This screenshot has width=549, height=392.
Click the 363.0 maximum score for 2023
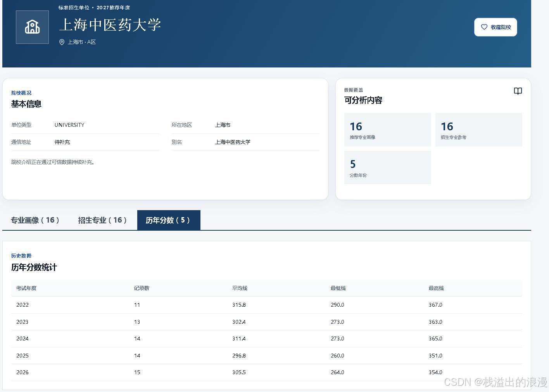(x=435, y=322)
